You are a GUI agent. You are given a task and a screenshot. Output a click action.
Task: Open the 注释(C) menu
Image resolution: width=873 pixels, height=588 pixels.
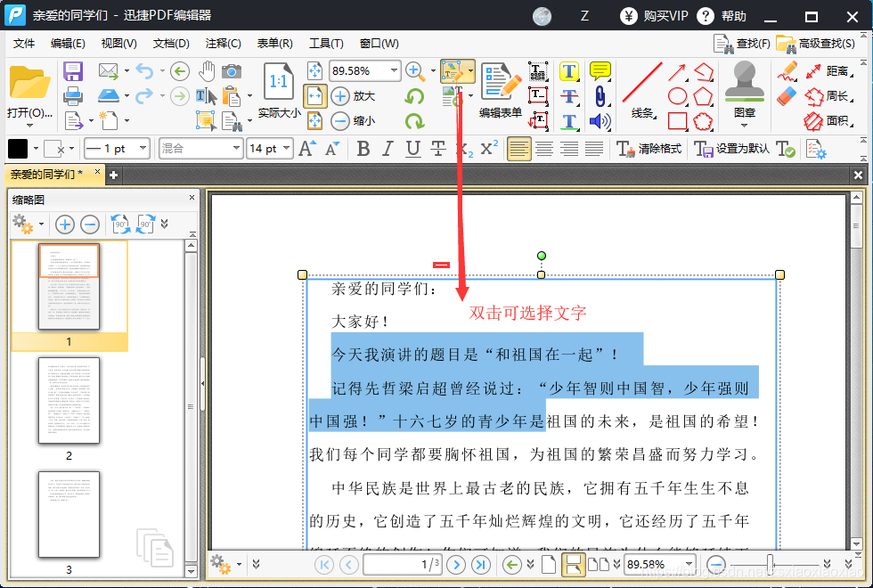(x=223, y=44)
